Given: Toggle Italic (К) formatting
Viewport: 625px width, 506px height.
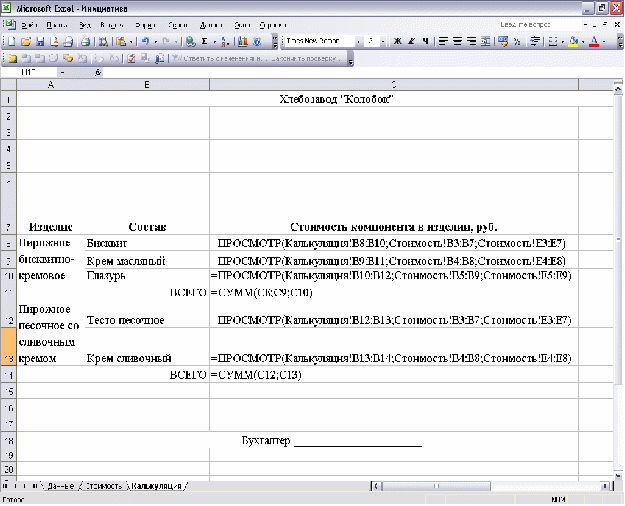Looking at the screenshot, I should (x=412, y=41).
